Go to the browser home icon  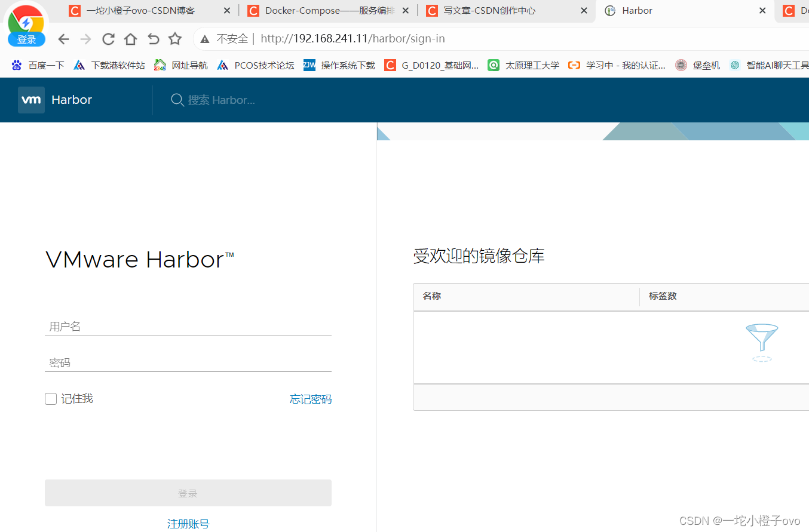tap(130, 39)
